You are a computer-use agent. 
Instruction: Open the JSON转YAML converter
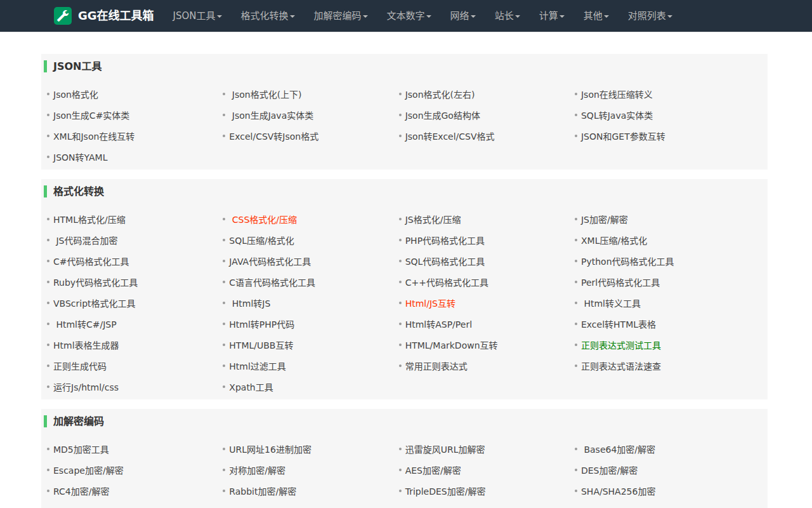(81, 157)
